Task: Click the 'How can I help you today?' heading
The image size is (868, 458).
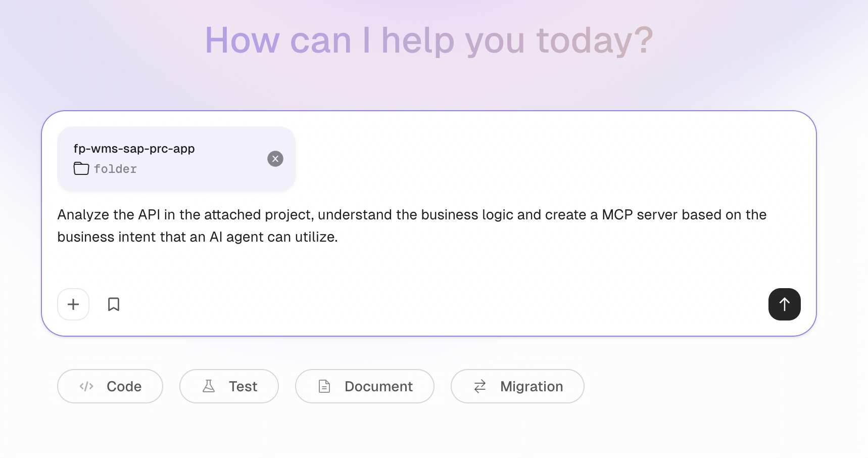Action: 429,40
